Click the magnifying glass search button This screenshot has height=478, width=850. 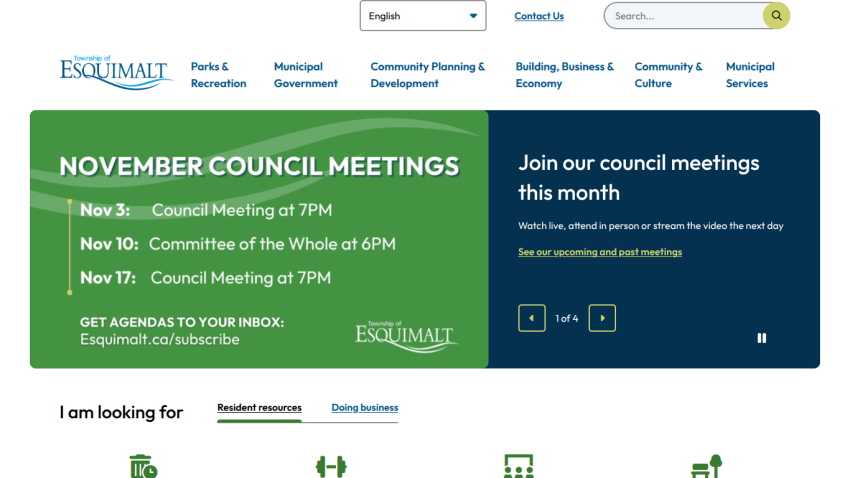click(776, 16)
